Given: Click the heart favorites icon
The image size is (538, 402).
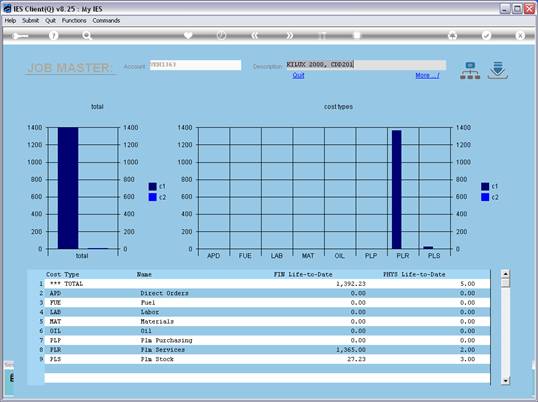Looking at the screenshot, I should click(x=188, y=35).
